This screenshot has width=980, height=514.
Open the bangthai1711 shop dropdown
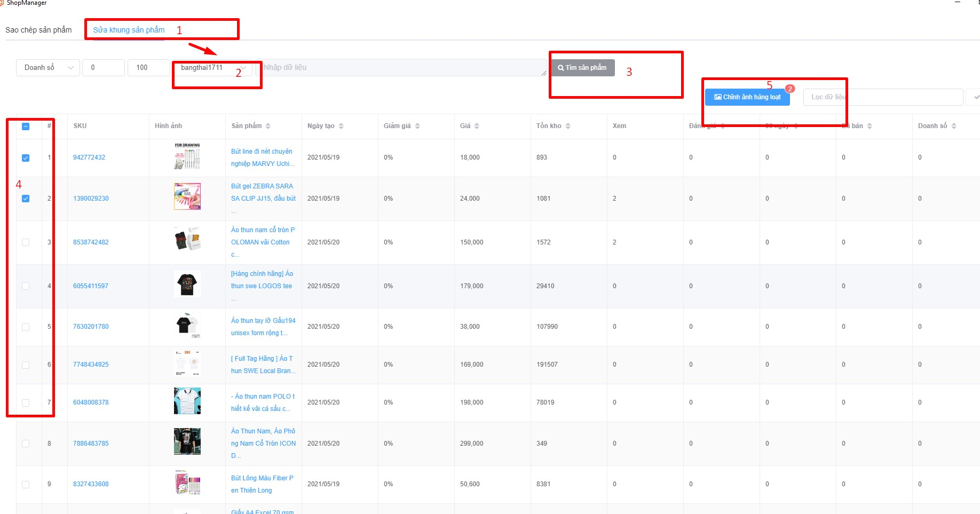tap(212, 68)
